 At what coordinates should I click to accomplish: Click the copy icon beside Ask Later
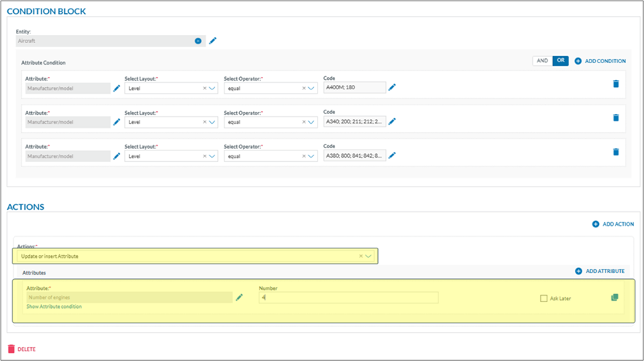[615, 298]
